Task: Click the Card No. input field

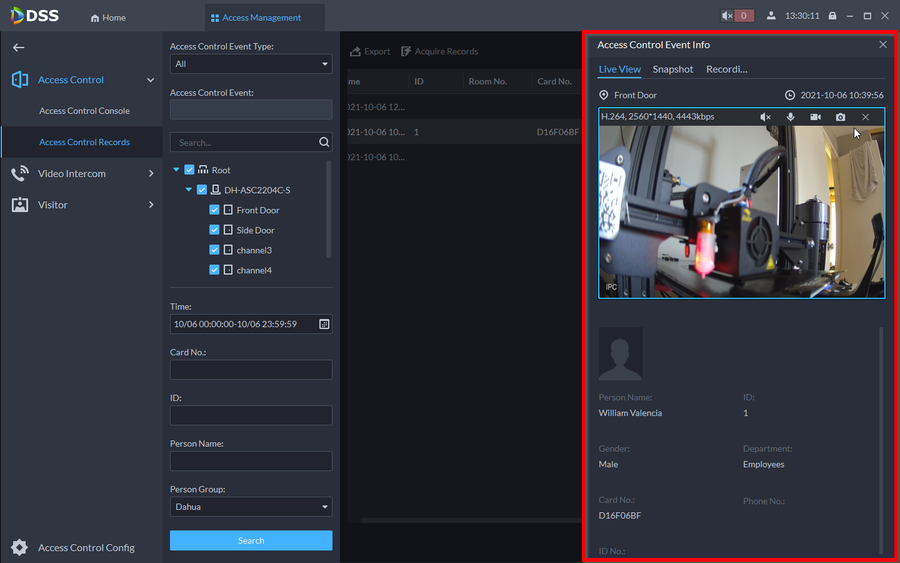Action: click(251, 370)
